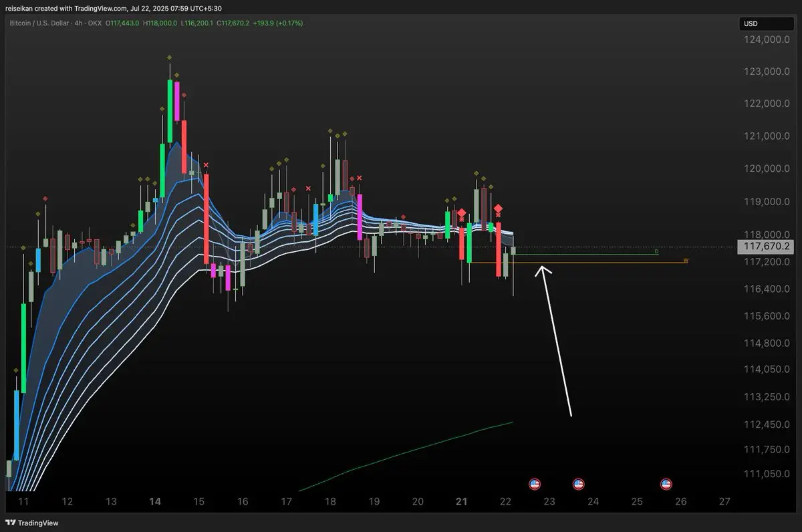Image resolution: width=802 pixels, height=532 pixels.
Task: Click price axis label 111,050.0
Action: click(x=766, y=474)
